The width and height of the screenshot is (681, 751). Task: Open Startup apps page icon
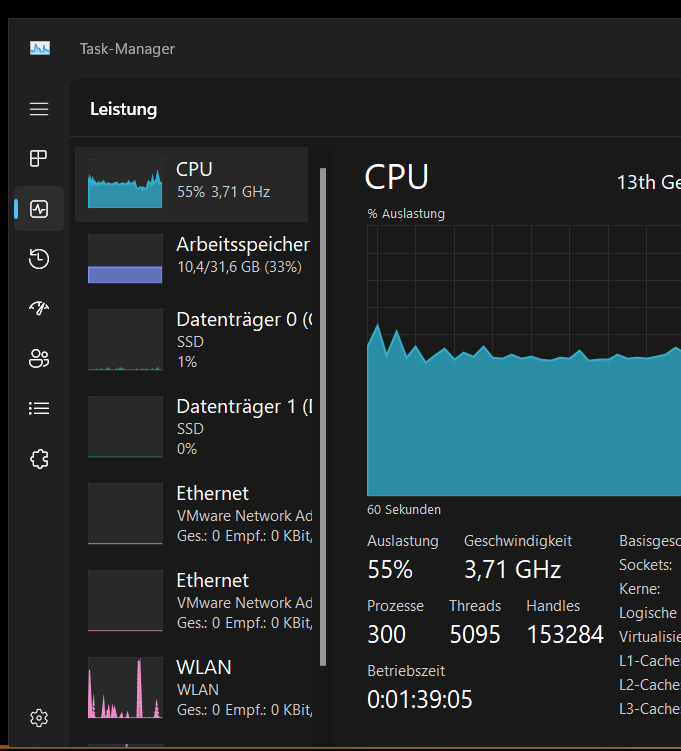tap(39, 308)
